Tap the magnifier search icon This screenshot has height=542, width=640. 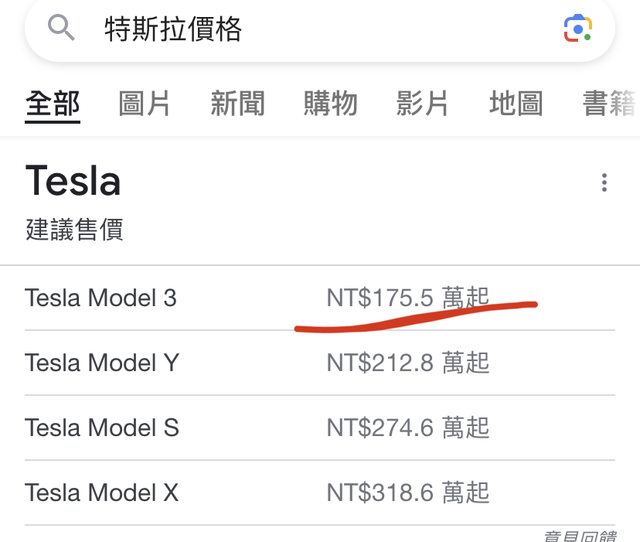pyautogui.click(x=61, y=28)
